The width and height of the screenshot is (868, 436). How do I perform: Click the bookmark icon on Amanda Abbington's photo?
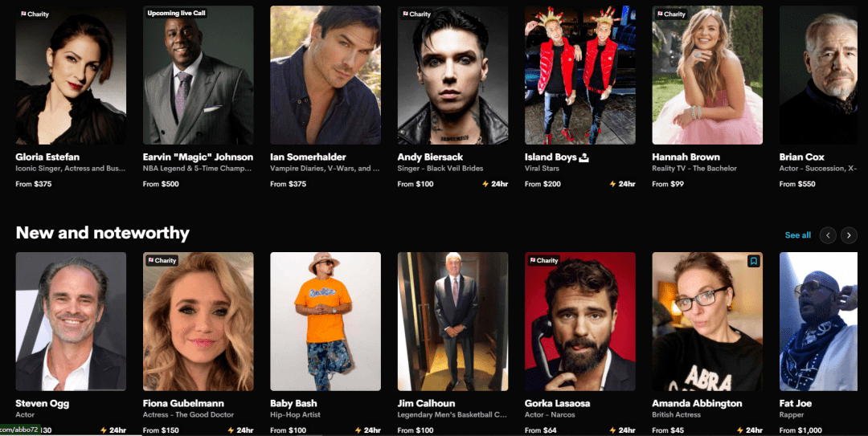coord(753,261)
